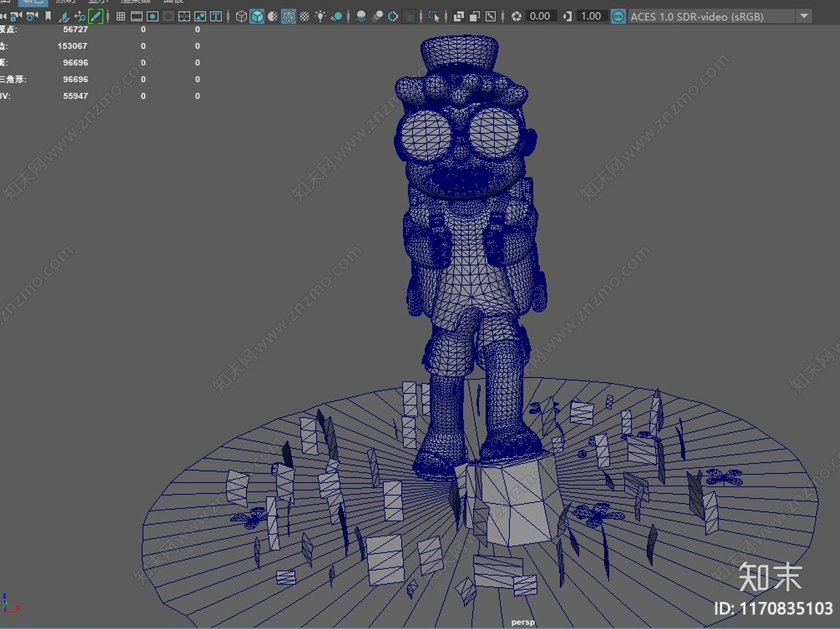Toggle the X-ray display icon
This screenshot has width=840, height=629.
point(458,16)
